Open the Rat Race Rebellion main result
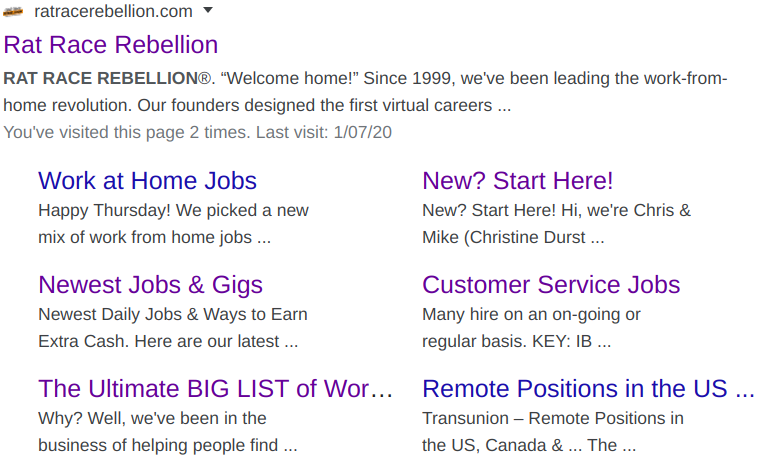The height and width of the screenshot is (457, 762). pyautogui.click(x=111, y=45)
